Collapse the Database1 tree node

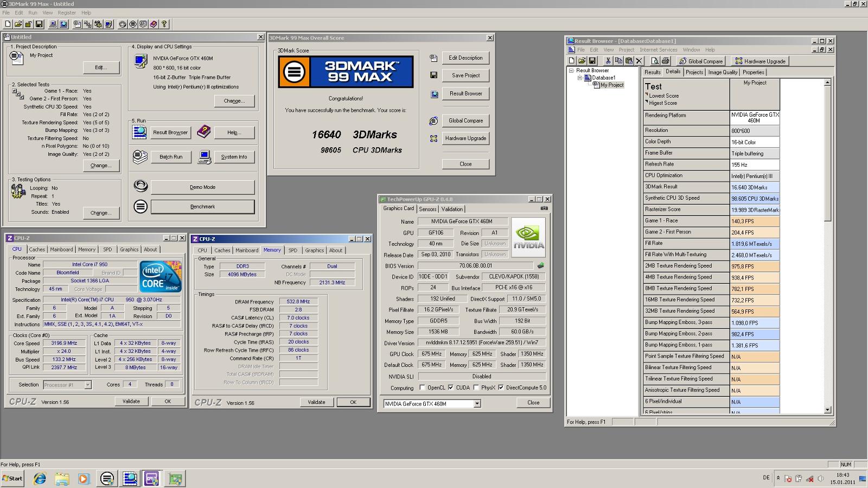pos(579,78)
